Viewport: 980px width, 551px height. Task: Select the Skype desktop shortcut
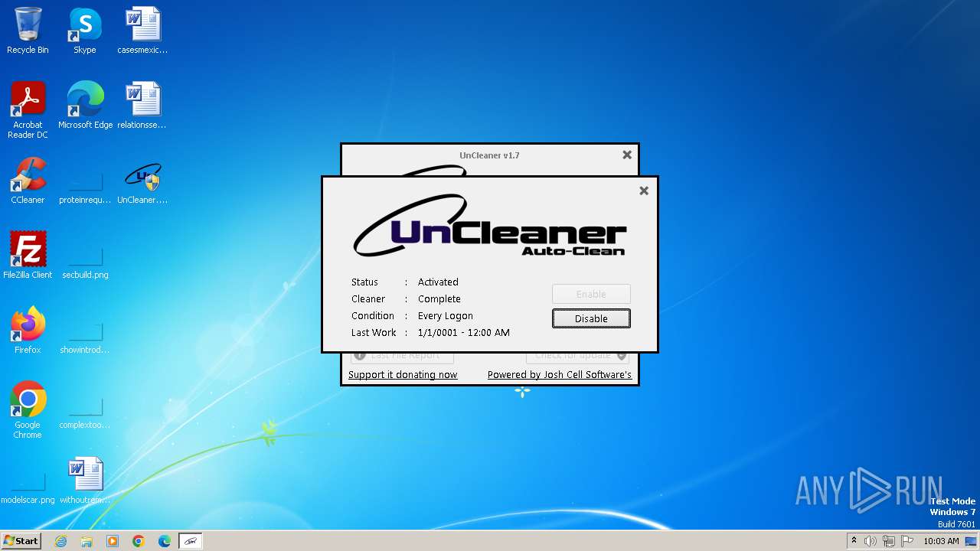85,31
